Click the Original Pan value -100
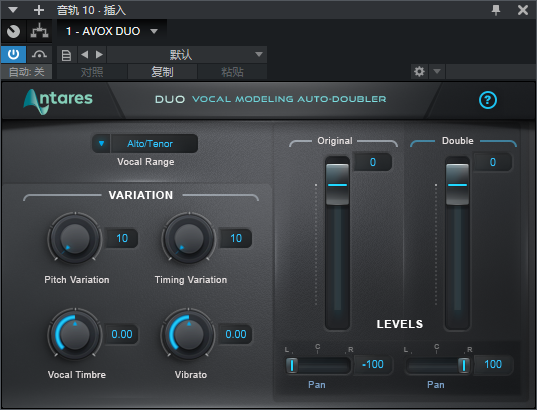 point(373,364)
